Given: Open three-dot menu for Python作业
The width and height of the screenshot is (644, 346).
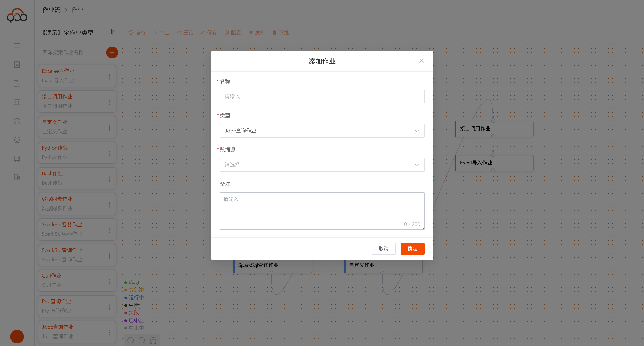Looking at the screenshot, I should coord(109,153).
